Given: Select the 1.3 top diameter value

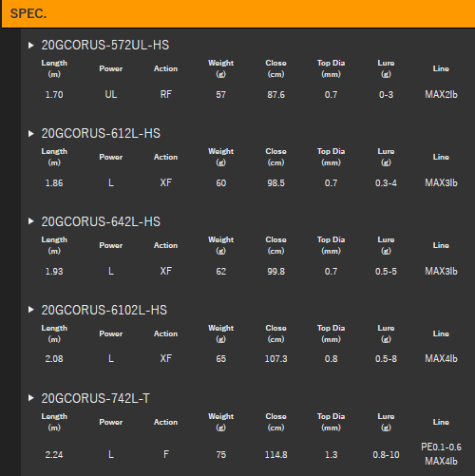Looking at the screenshot, I should pyautogui.click(x=331, y=455).
